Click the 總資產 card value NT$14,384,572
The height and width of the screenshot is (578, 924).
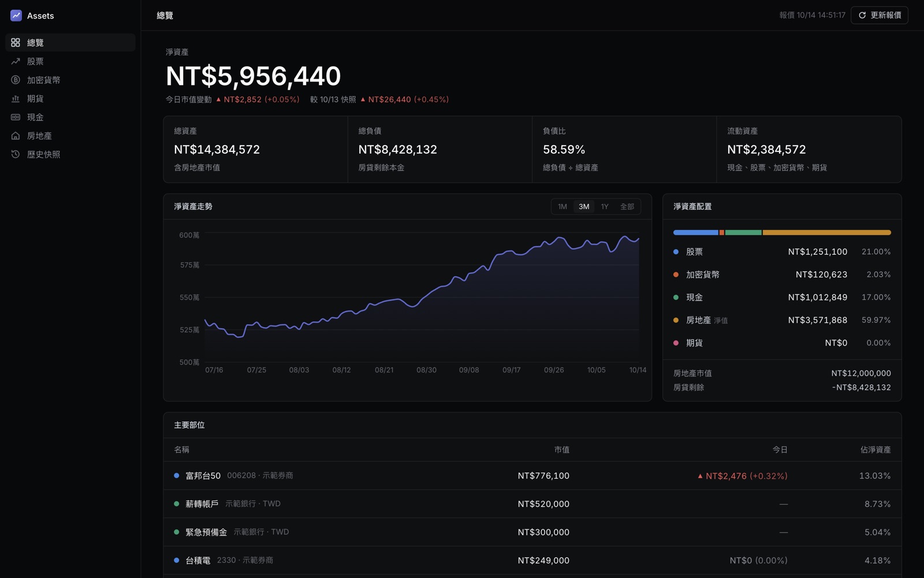coord(217,150)
